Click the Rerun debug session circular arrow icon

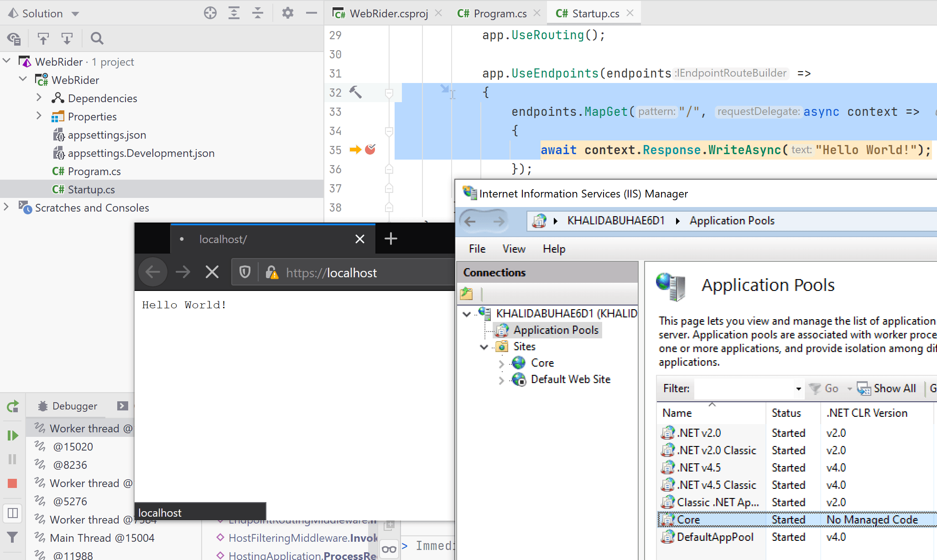point(12,406)
